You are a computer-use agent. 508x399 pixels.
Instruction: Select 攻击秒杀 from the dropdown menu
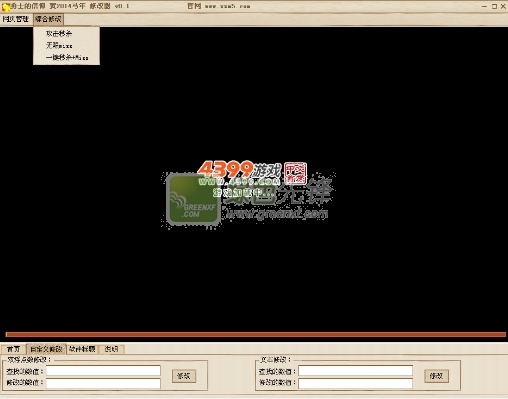(59, 34)
